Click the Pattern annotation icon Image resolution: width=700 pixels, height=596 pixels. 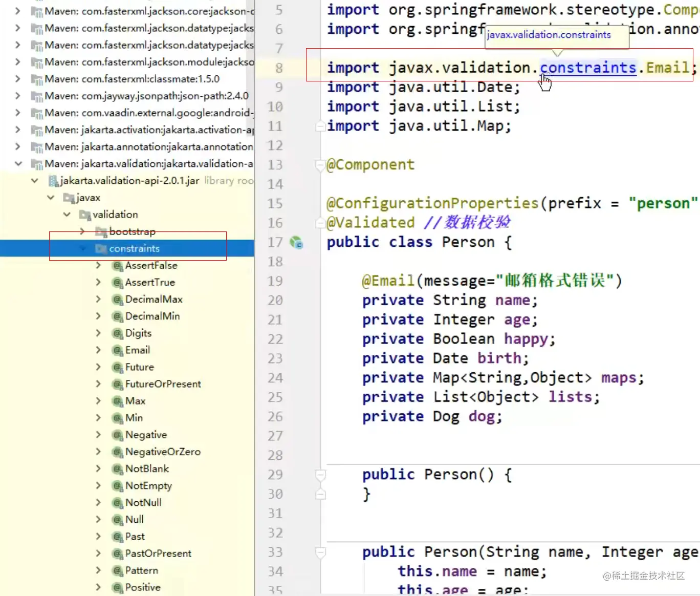[118, 570]
